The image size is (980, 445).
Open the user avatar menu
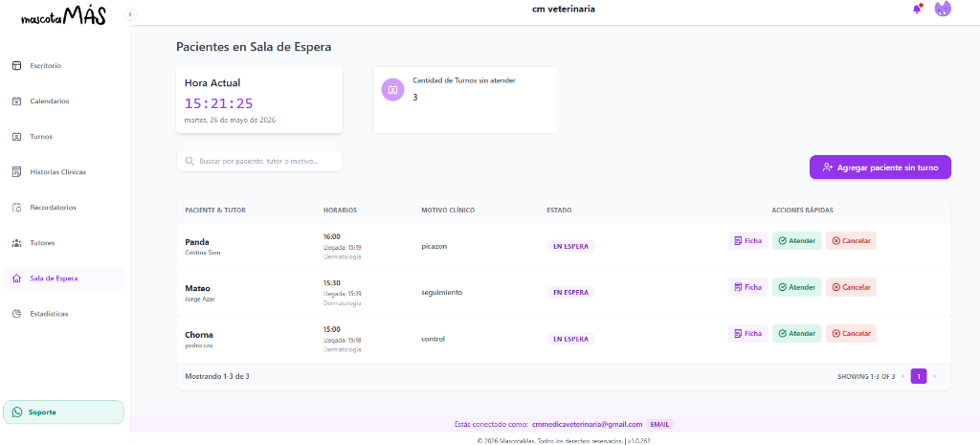tap(943, 9)
